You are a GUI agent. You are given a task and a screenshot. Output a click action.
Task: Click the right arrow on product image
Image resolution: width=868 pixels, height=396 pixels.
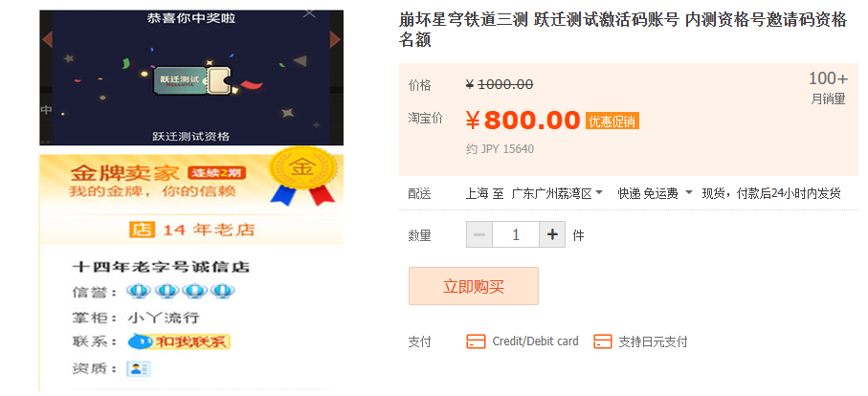[x=336, y=40]
